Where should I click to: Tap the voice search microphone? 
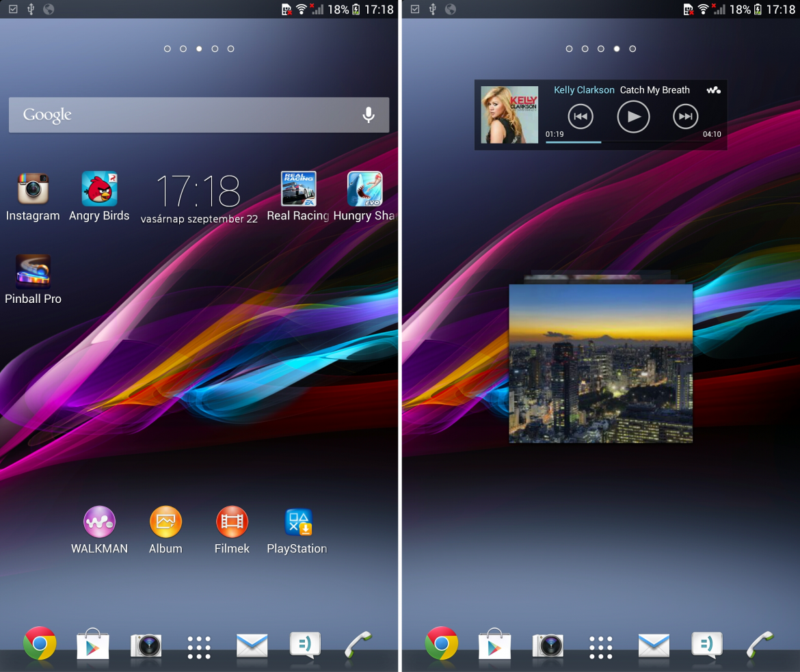pos(369,115)
